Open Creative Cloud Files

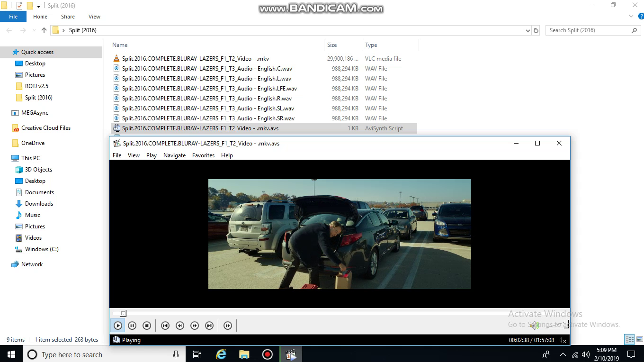[45, 128]
